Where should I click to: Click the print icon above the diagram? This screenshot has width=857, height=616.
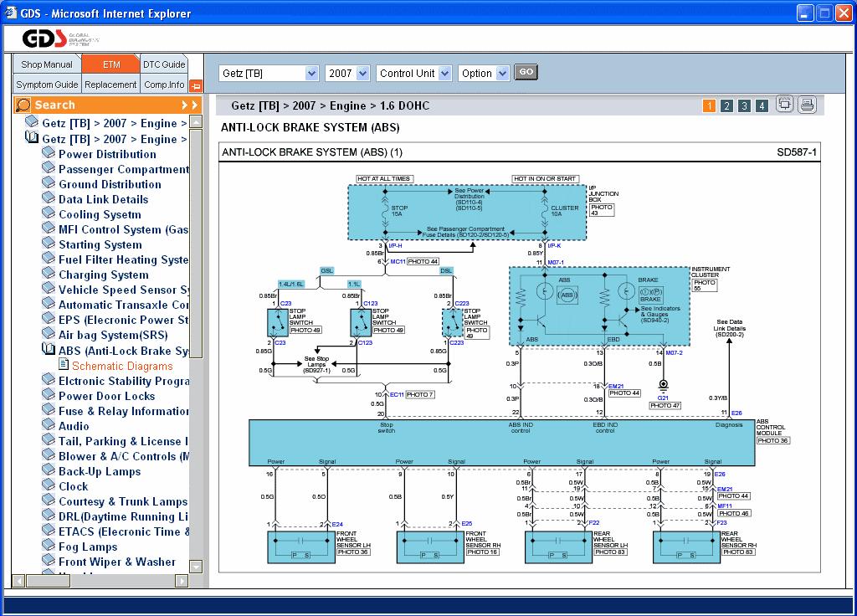[x=808, y=105]
